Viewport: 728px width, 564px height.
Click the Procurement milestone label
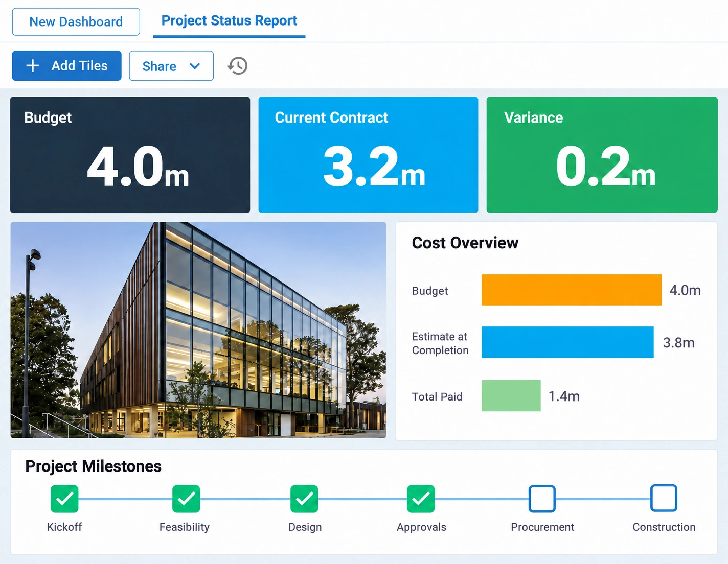coord(542,527)
